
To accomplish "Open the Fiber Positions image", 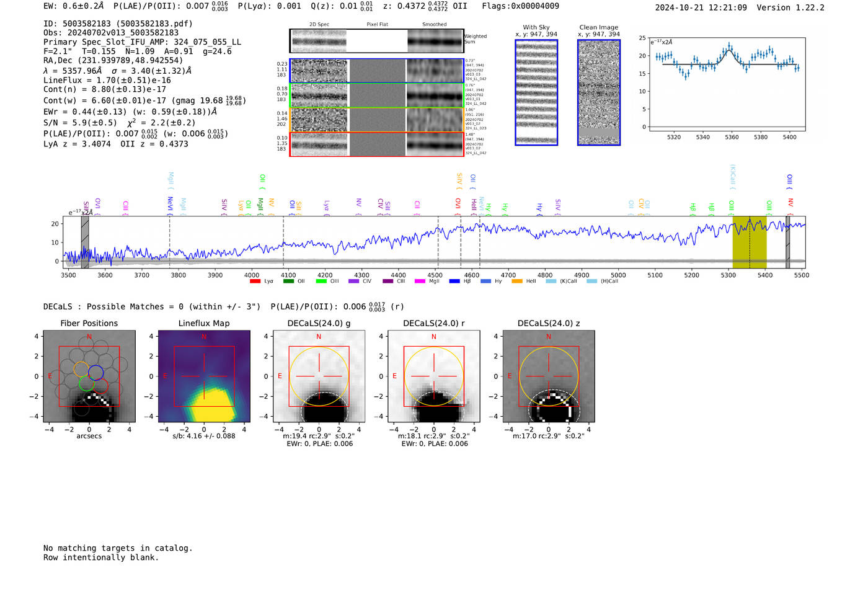I will 89,376.
